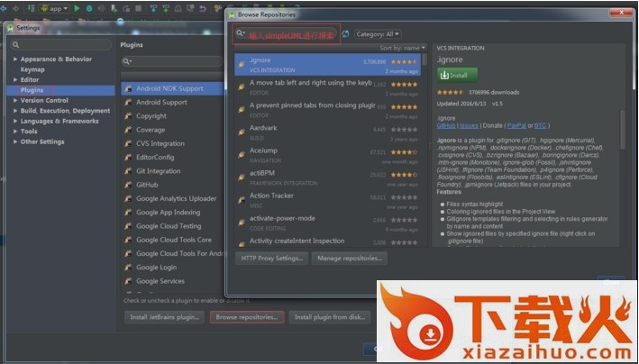This screenshot has width=639, height=364.
Task: Click the plugin icon beside EditorConfig
Action: [128, 158]
